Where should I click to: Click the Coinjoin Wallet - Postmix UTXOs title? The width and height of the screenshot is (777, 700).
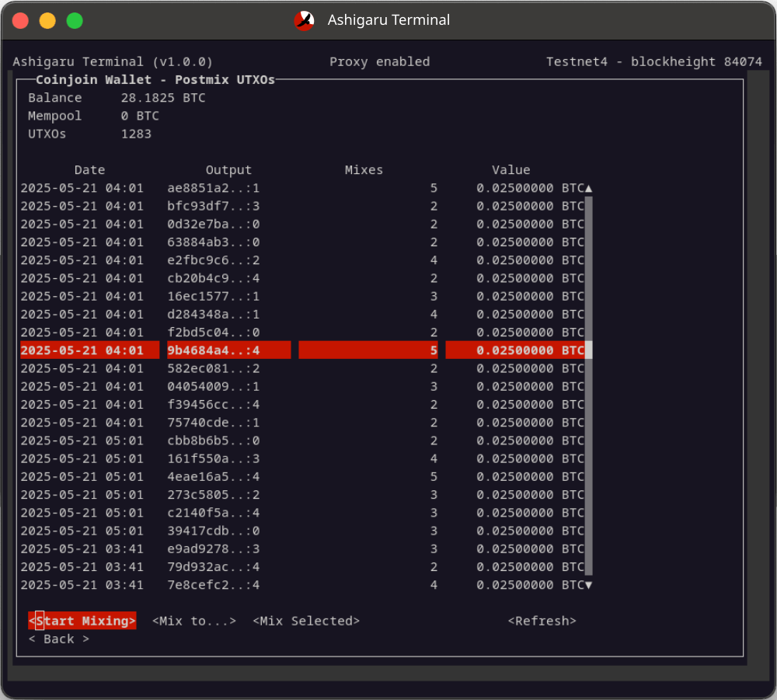pos(155,80)
